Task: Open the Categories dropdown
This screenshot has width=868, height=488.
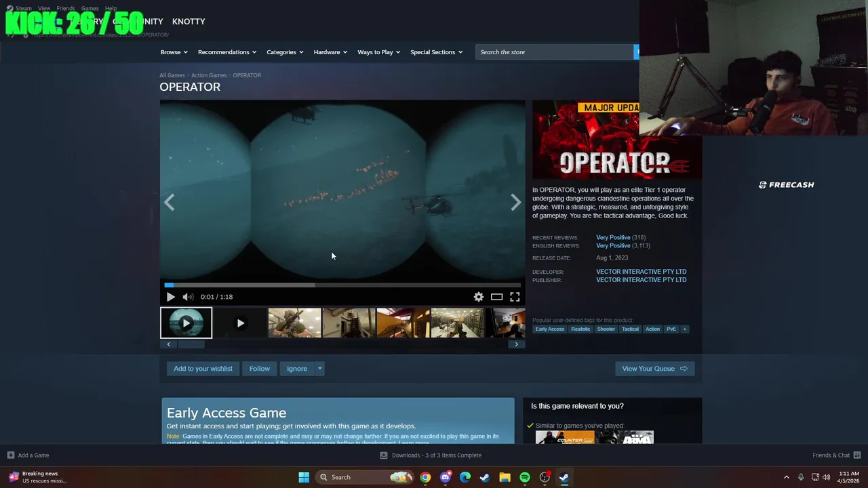Action: [x=285, y=52]
